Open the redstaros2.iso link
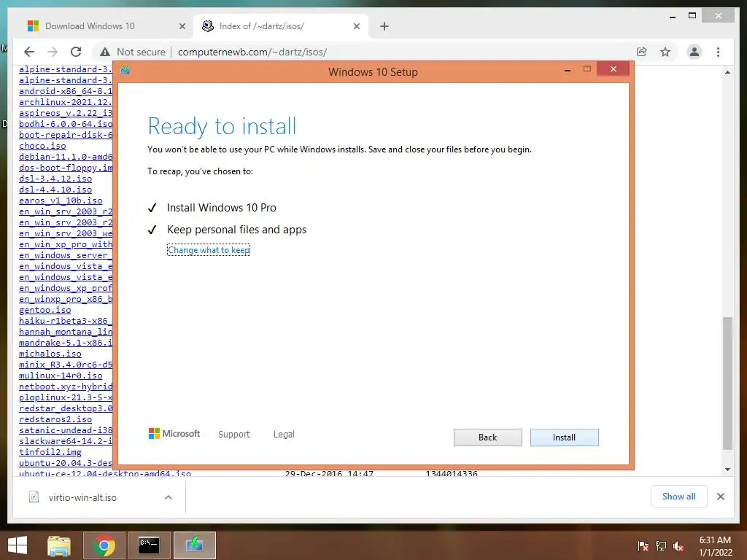This screenshot has height=560, width=747. [x=55, y=419]
